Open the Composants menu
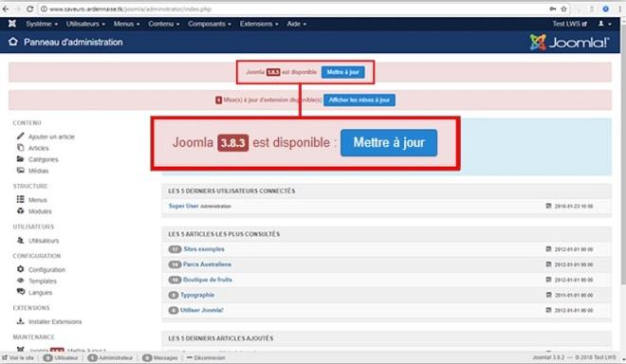 [x=210, y=24]
